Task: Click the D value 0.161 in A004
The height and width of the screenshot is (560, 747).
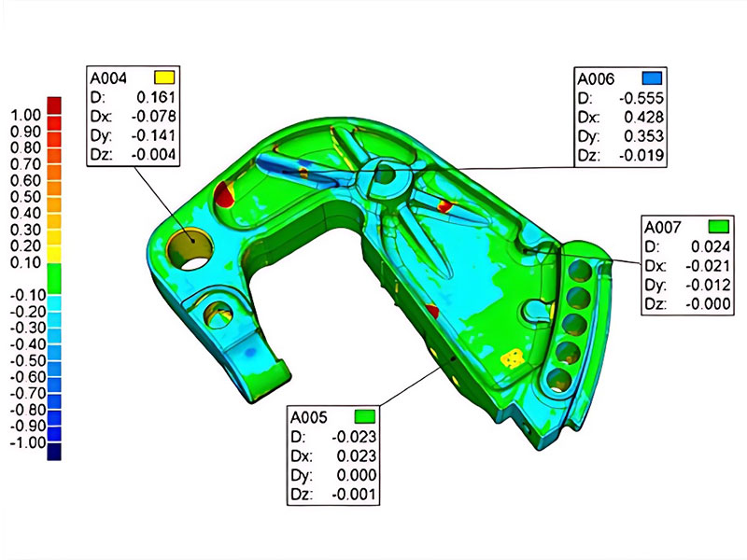Action: tap(155, 97)
